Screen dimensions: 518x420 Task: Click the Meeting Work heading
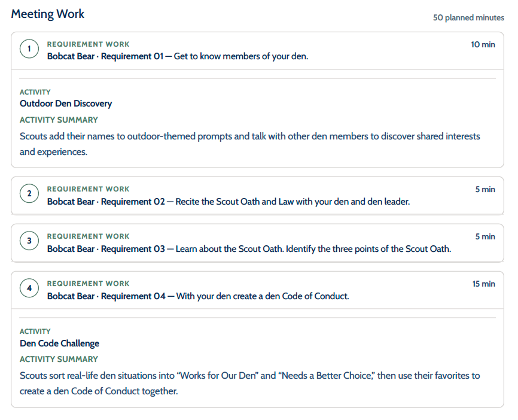tap(48, 14)
